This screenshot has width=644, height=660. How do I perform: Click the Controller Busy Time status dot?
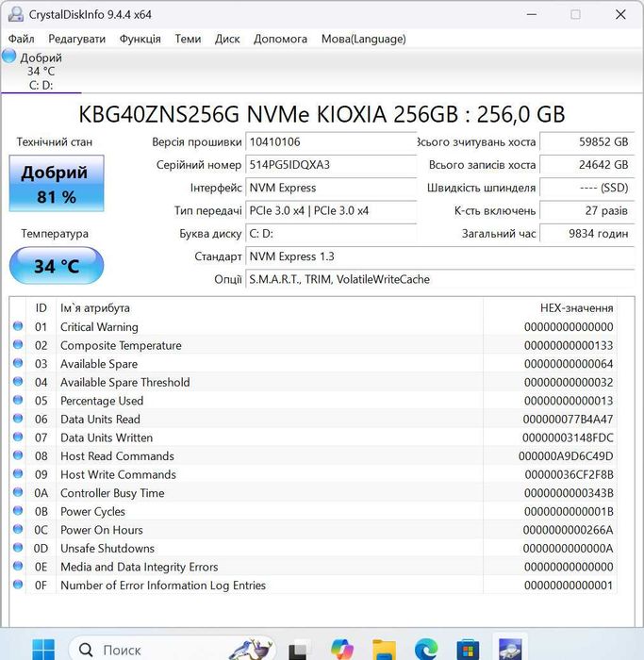tap(18, 492)
